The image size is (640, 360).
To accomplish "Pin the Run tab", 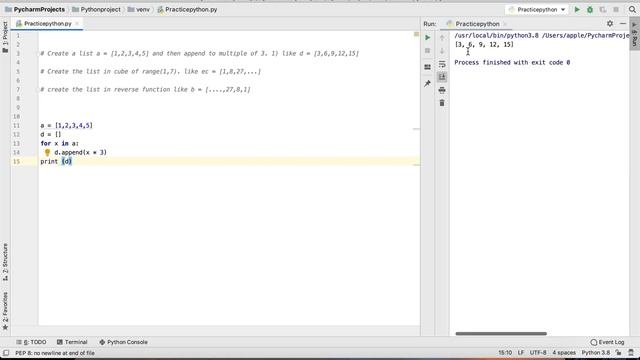I will (427, 83).
